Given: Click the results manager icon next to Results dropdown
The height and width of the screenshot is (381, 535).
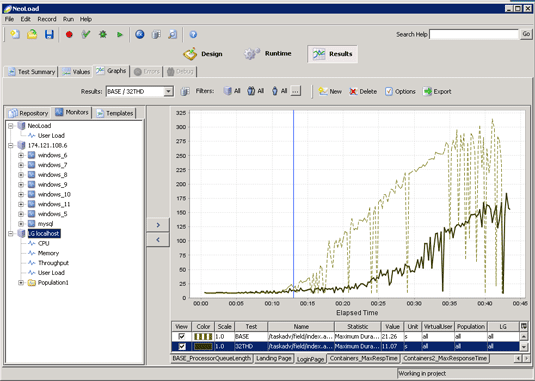Looking at the screenshot, I should [185, 91].
